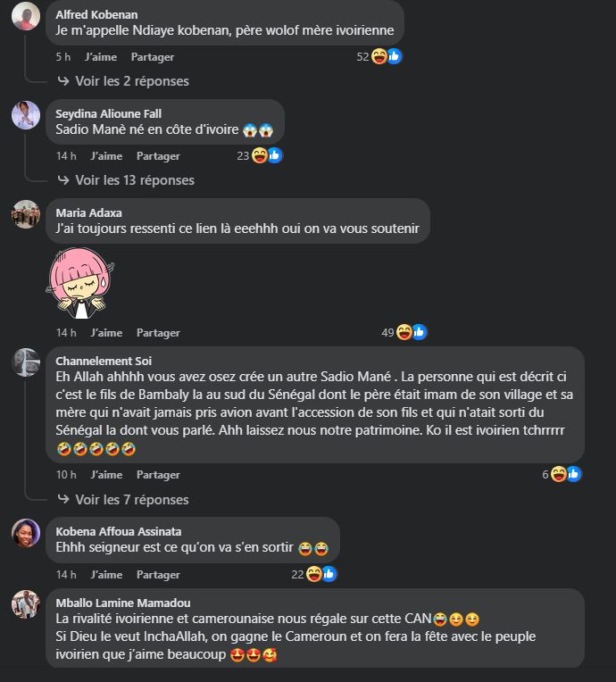Open Mballo Lamine Mamadou's name link
This screenshot has height=682, width=616.
point(123,603)
